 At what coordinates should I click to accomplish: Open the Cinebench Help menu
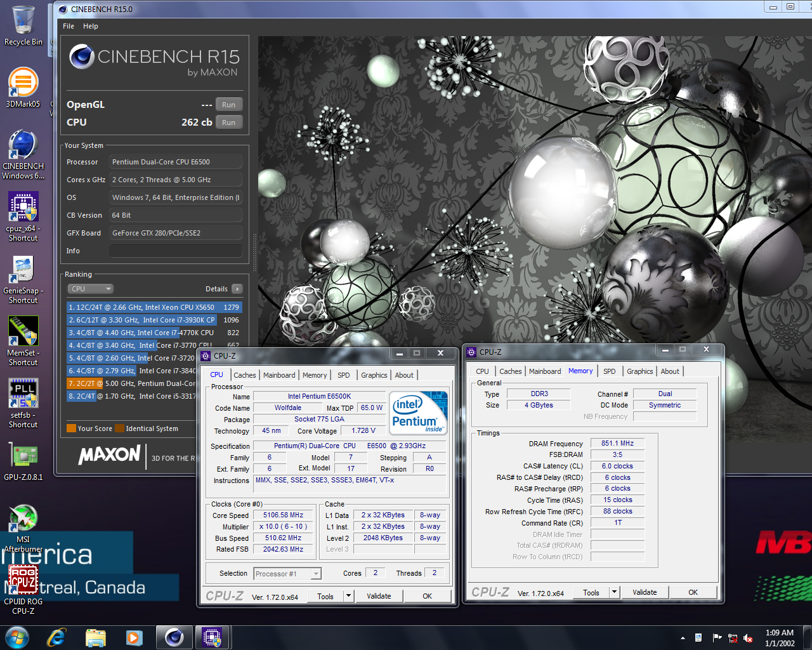91,26
